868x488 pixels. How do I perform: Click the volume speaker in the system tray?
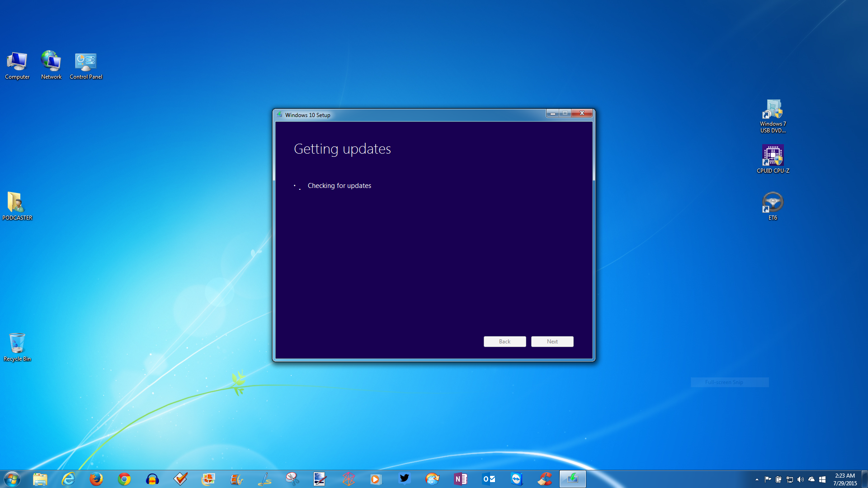[800, 479]
